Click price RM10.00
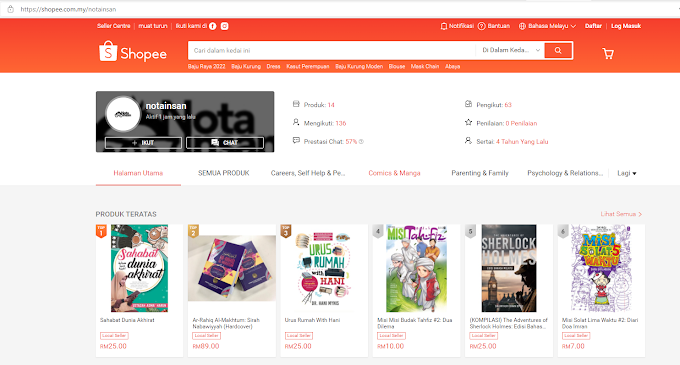This screenshot has height=365, width=680. [390, 346]
